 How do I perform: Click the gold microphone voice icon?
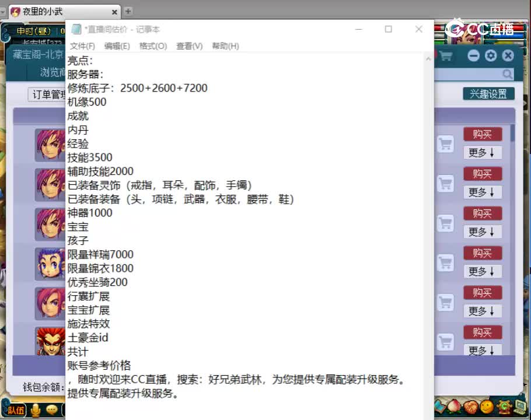click(x=35, y=410)
